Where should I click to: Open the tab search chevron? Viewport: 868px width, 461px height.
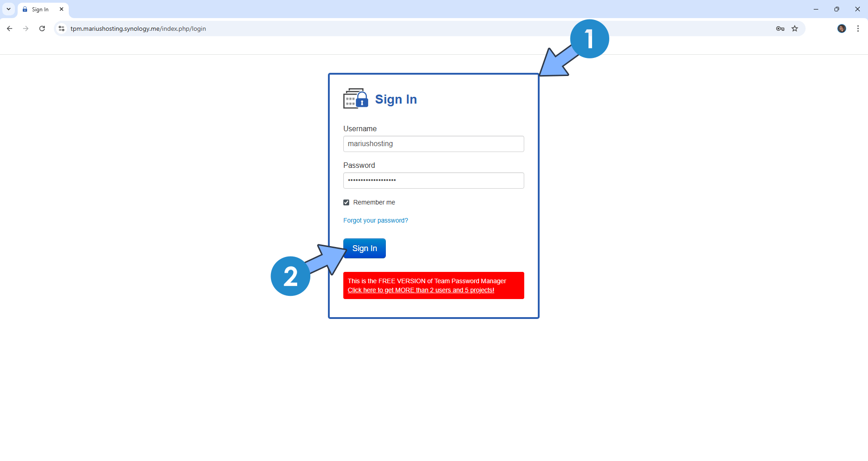click(8, 9)
